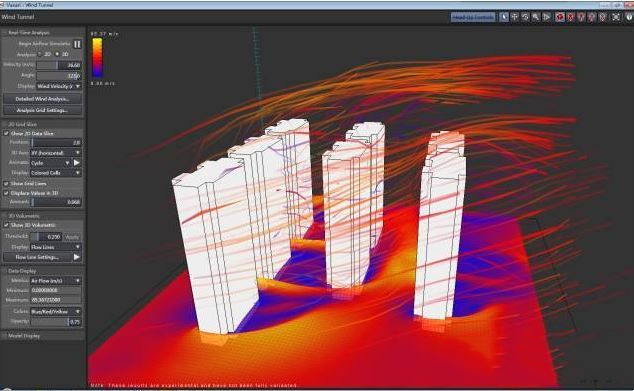Click the fit-to-view icon in top toolbar

(x=616, y=17)
